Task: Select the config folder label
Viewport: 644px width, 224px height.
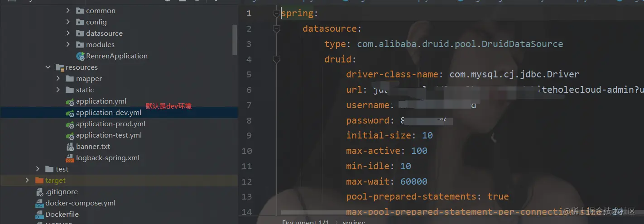Action: click(x=96, y=22)
